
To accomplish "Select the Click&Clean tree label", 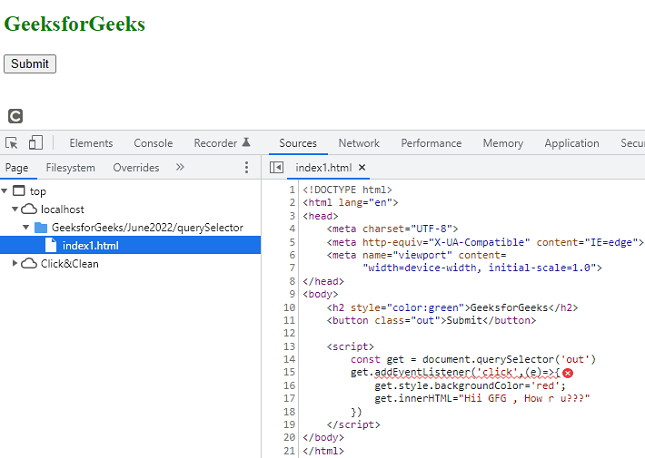I will click(70, 263).
